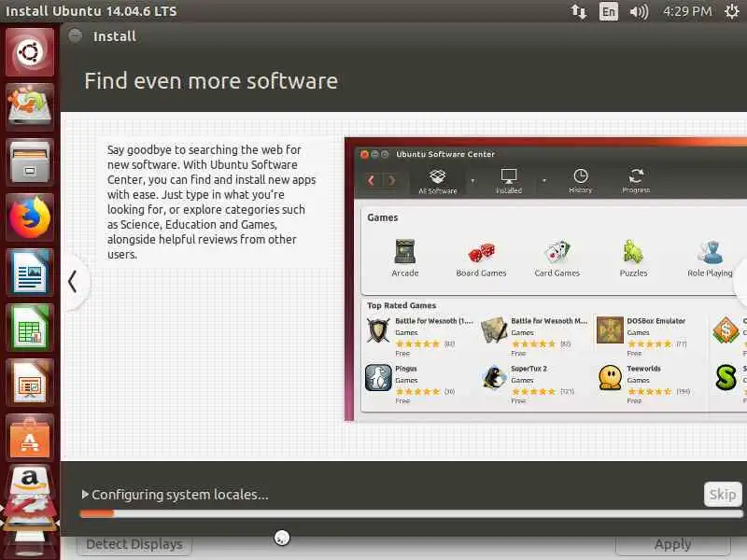Image resolution: width=747 pixels, height=560 pixels.
Task: Click the Detect Displays button
Action: (x=134, y=544)
